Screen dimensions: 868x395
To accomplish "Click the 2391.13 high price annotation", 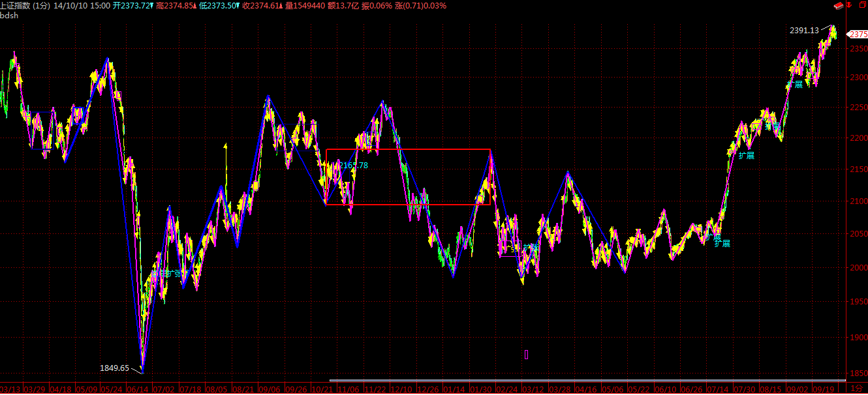I will tap(803, 30).
